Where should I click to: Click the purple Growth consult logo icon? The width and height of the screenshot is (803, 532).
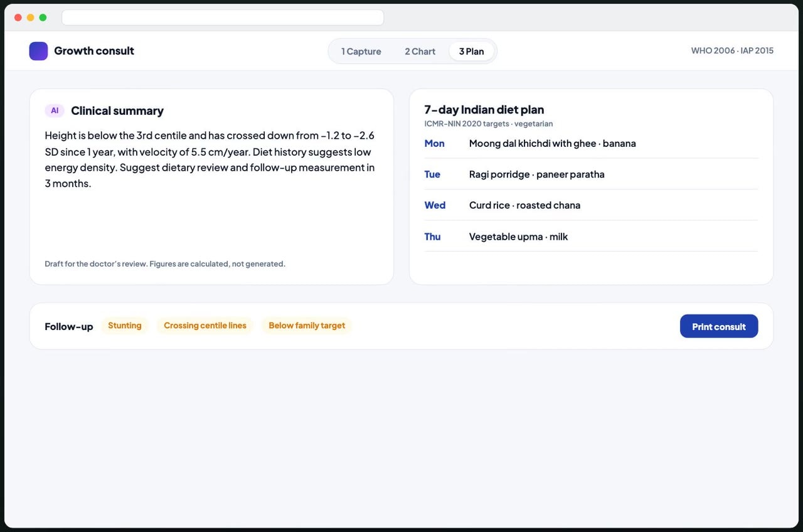[38, 51]
